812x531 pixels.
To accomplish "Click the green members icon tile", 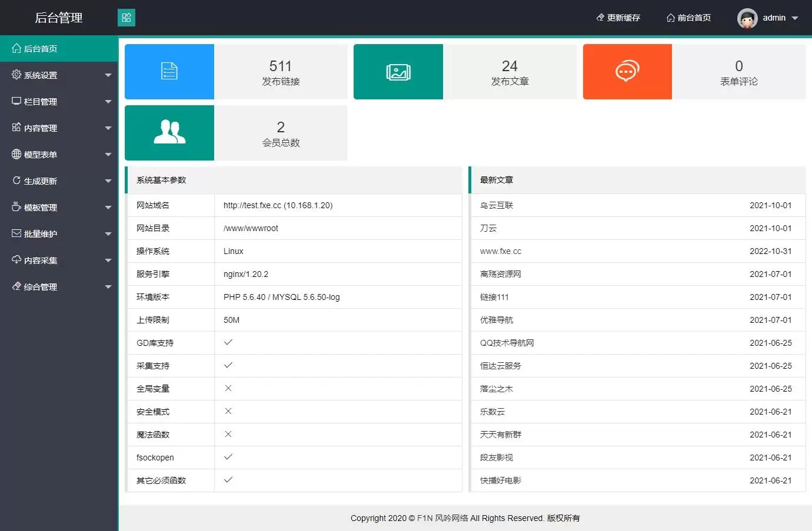I will [x=169, y=133].
